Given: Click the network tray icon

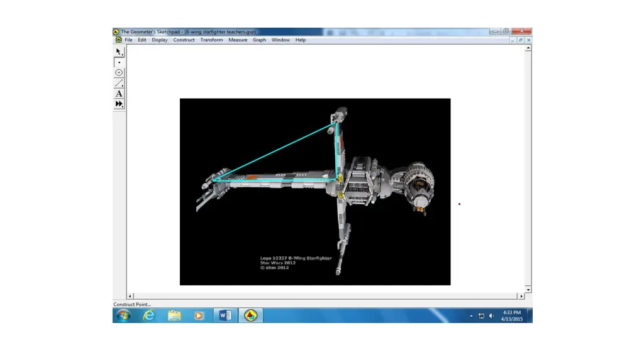Looking at the screenshot, I should click(x=481, y=315).
